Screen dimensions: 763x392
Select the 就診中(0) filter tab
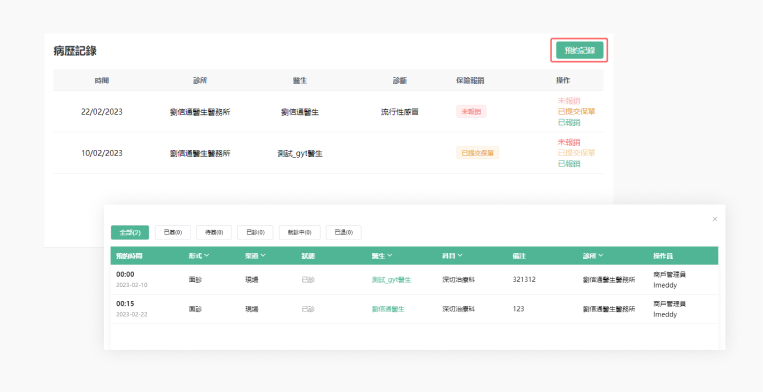[299, 232]
